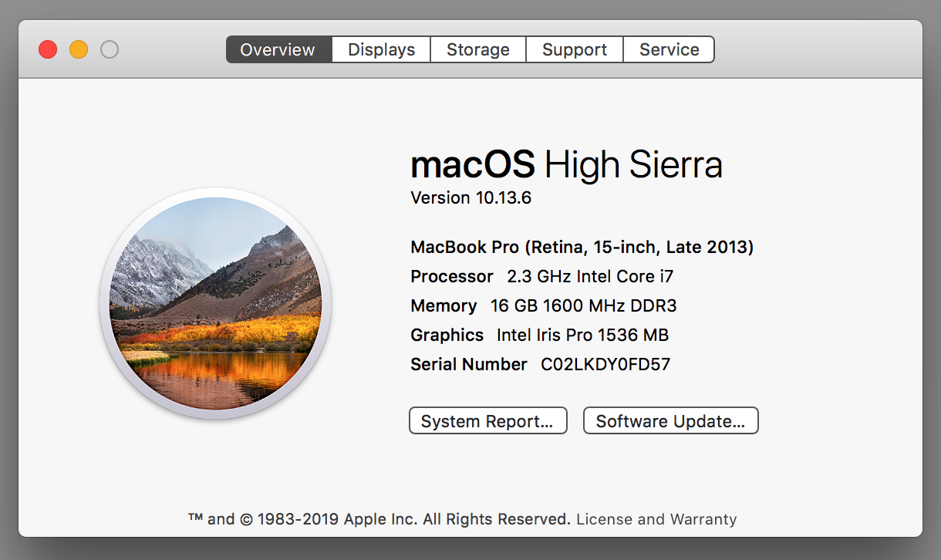This screenshot has height=560, width=941.
Task: Click the macOS High Sierra heading
Action: click(566, 164)
